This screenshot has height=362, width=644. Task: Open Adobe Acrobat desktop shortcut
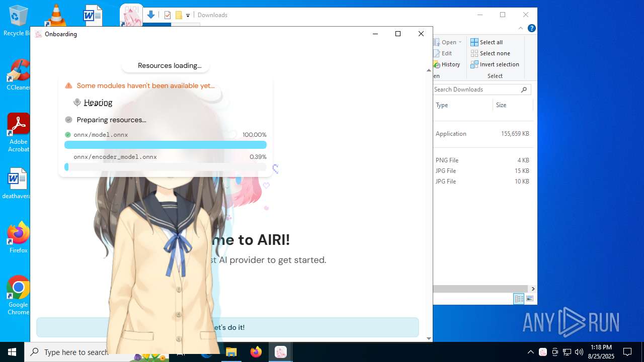pos(19,132)
